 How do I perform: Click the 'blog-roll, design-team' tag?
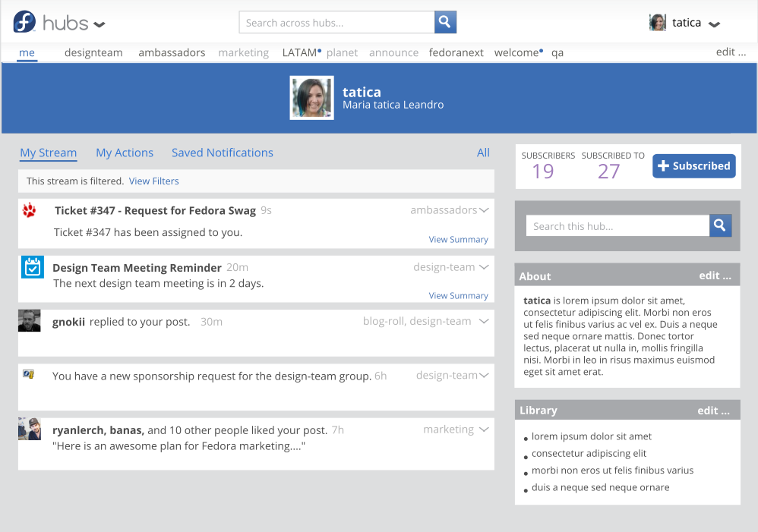(417, 321)
